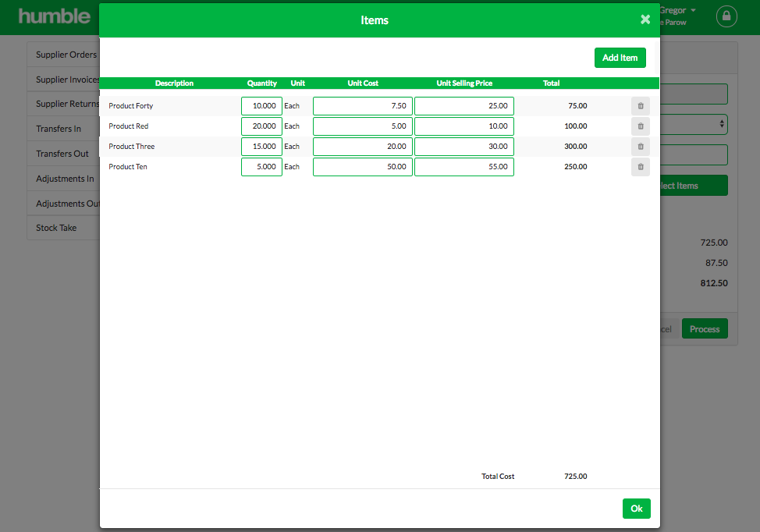Edit quantity for Product Red
This screenshot has height=532, width=760.
pos(261,126)
